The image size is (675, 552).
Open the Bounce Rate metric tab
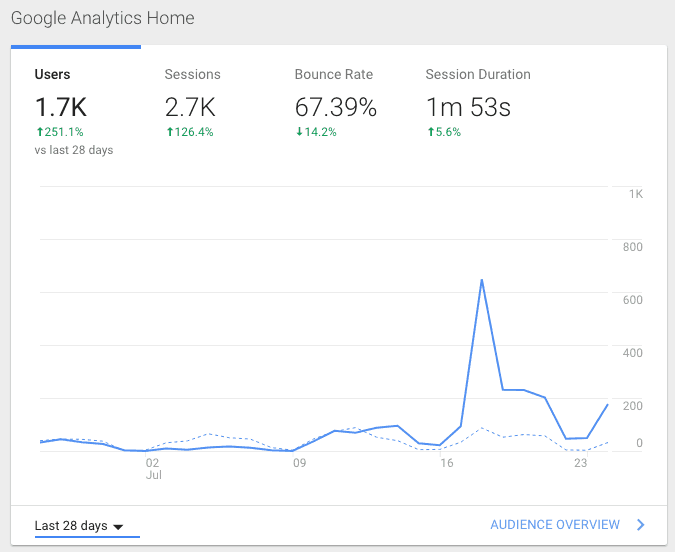pyautogui.click(x=334, y=74)
